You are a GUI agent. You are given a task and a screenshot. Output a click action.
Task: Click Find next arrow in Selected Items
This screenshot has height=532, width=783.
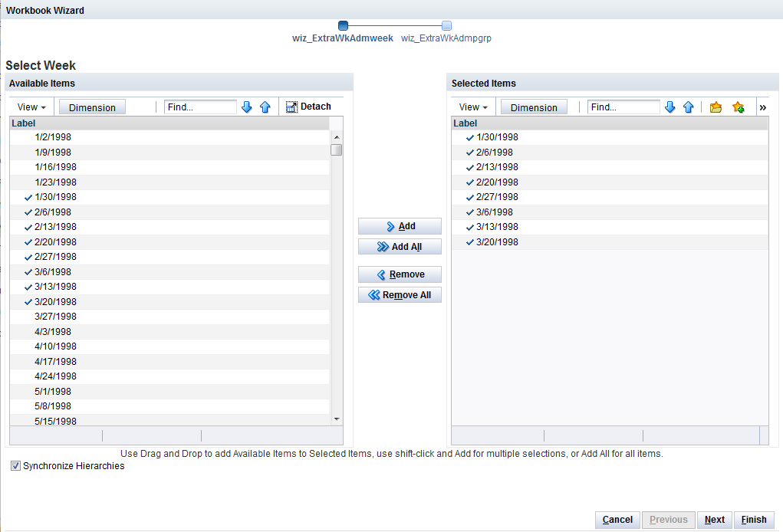(670, 107)
